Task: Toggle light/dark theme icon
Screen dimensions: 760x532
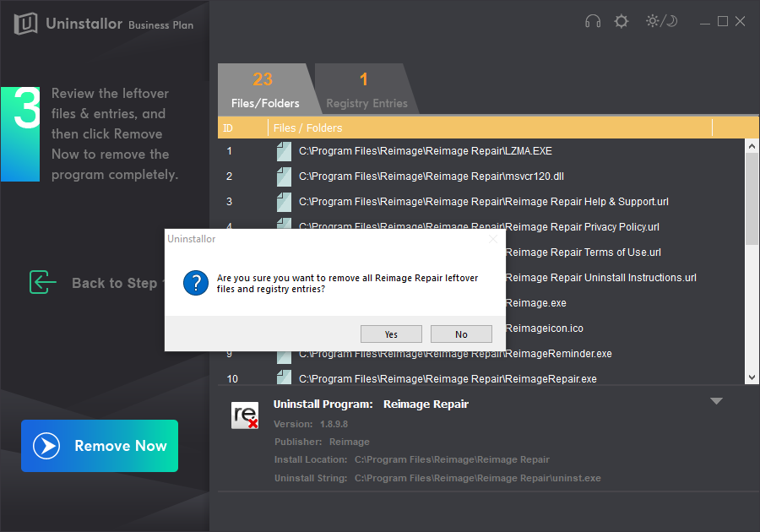Action: (x=661, y=21)
